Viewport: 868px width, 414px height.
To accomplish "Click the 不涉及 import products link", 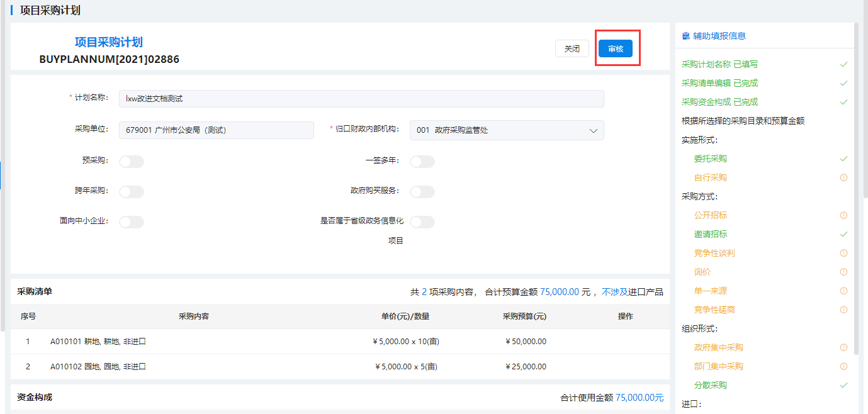I will pos(615,292).
